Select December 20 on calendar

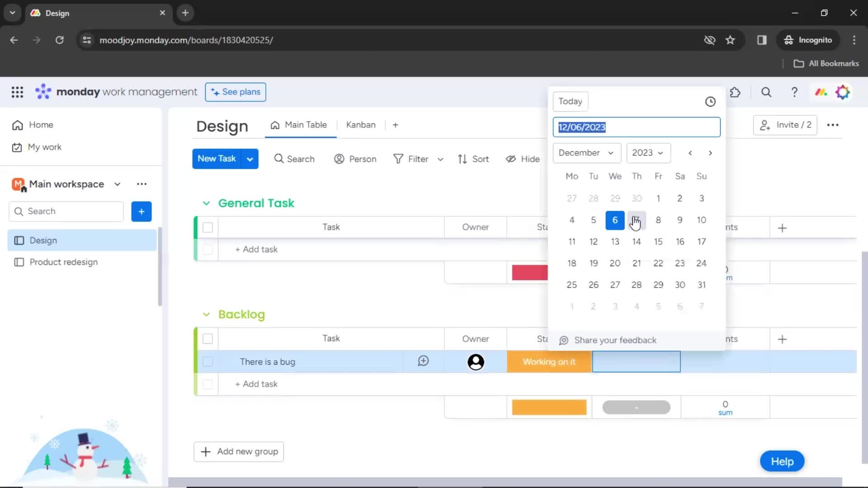(x=615, y=263)
